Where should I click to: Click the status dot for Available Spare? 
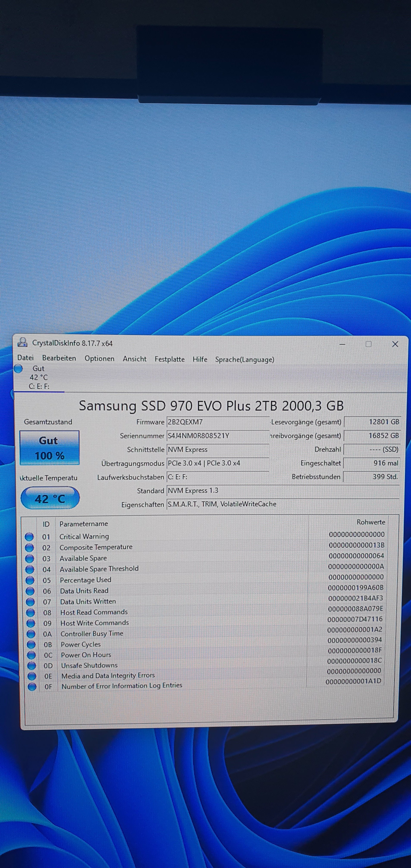tap(30, 558)
